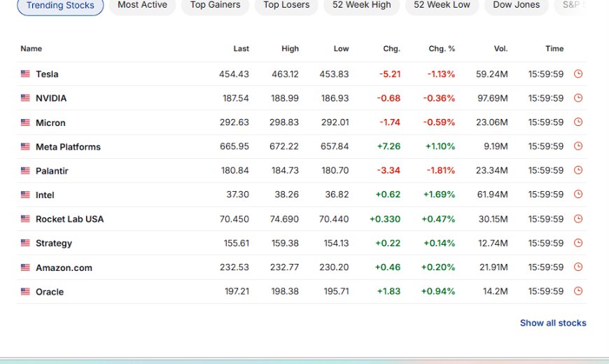Click the Low column header
The height and width of the screenshot is (364, 609).
[341, 48]
